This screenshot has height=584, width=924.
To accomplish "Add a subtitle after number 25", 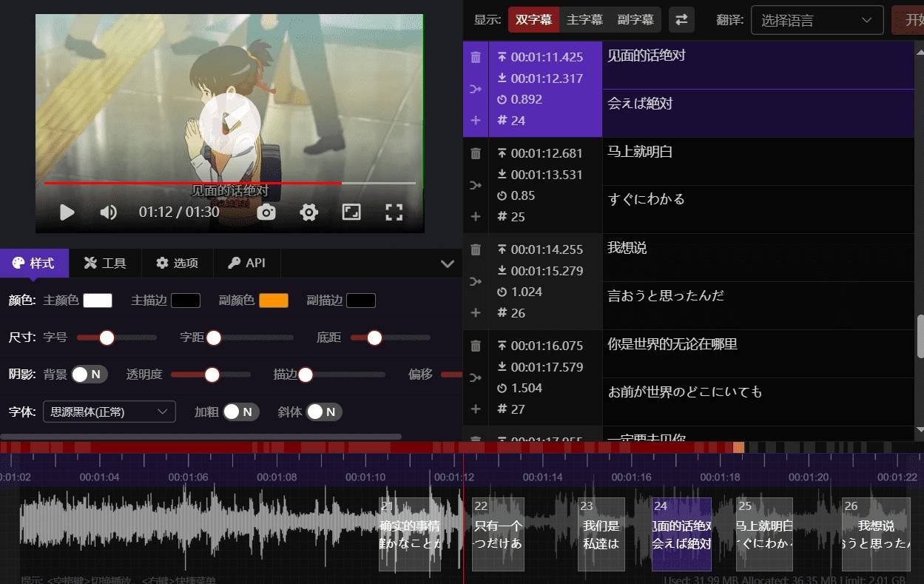I will click(x=476, y=216).
